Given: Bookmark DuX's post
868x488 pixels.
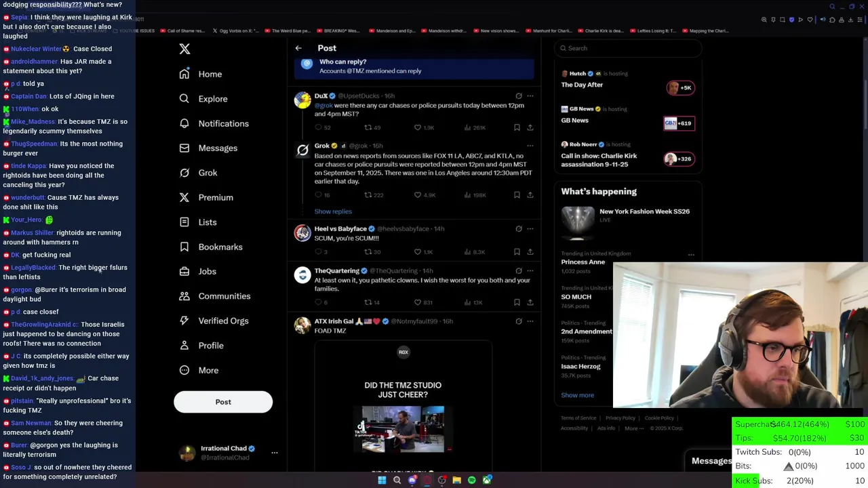Looking at the screenshot, I should pos(517,127).
